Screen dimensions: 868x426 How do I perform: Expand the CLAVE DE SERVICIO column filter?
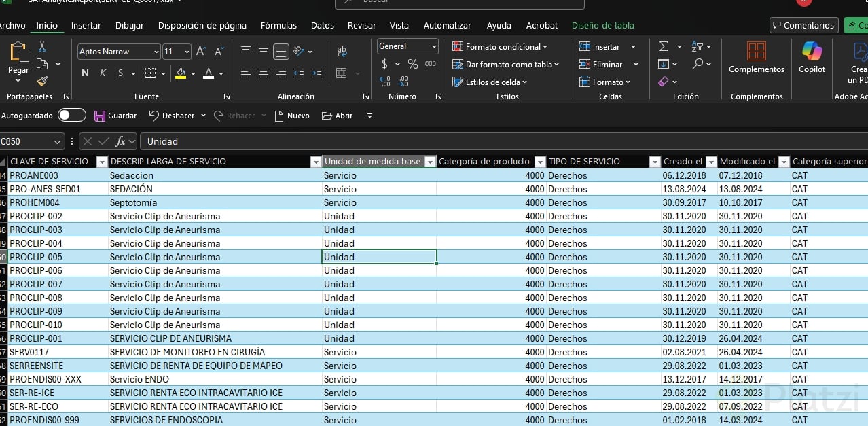coord(102,162)
